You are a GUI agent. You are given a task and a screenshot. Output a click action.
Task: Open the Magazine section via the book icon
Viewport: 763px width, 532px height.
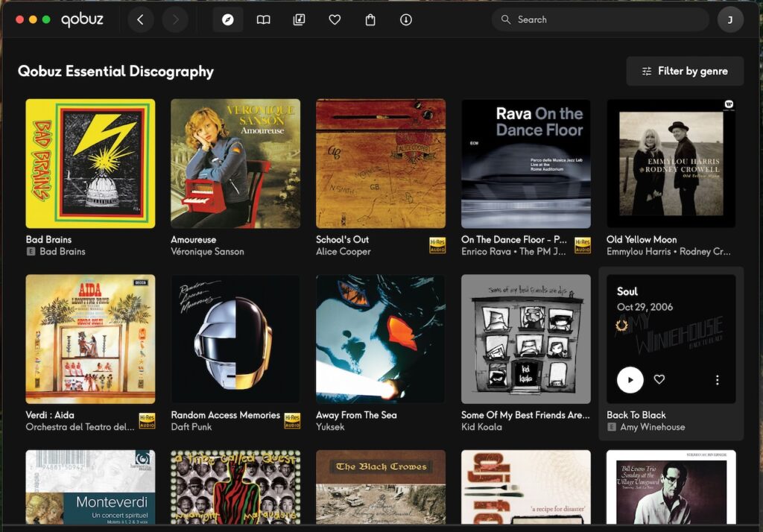[x=263, y=19]
